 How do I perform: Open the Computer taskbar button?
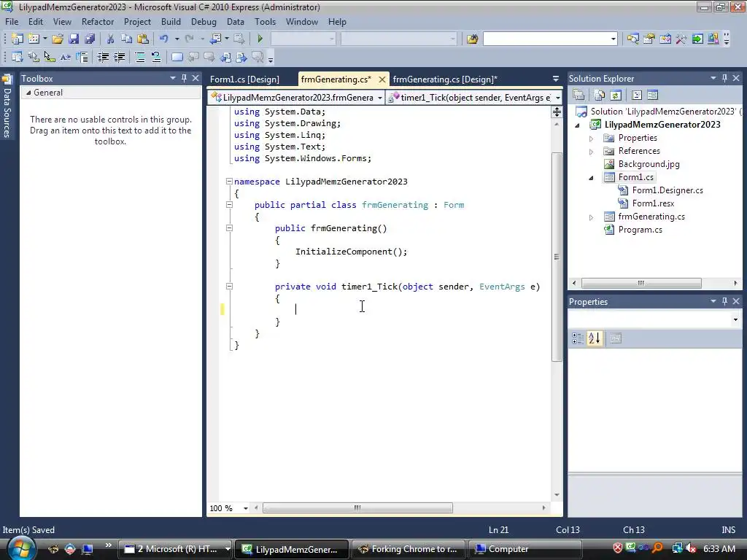click(x=525, y=549)
